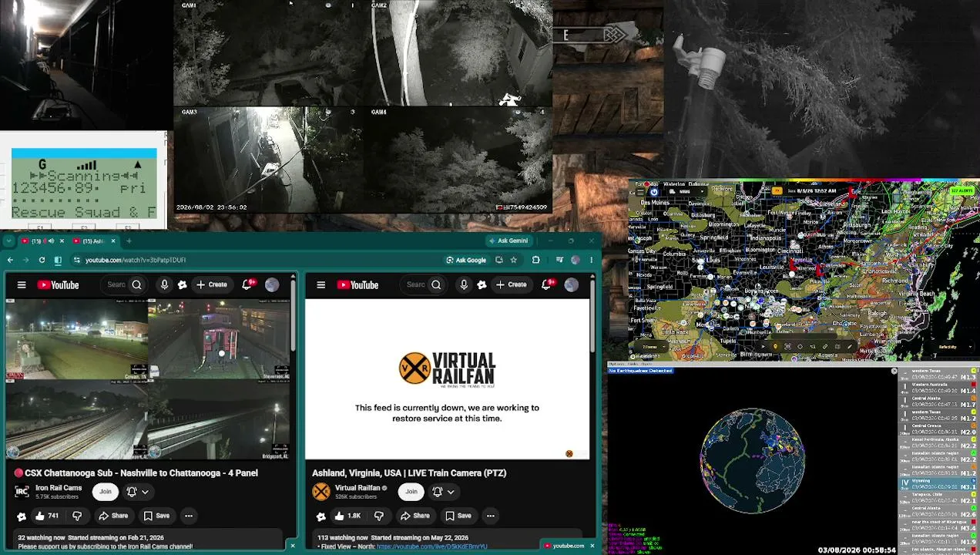Click the power icon on the radar map
The image size is (980, 555).
pyautogui.click(x=654, y=191)
